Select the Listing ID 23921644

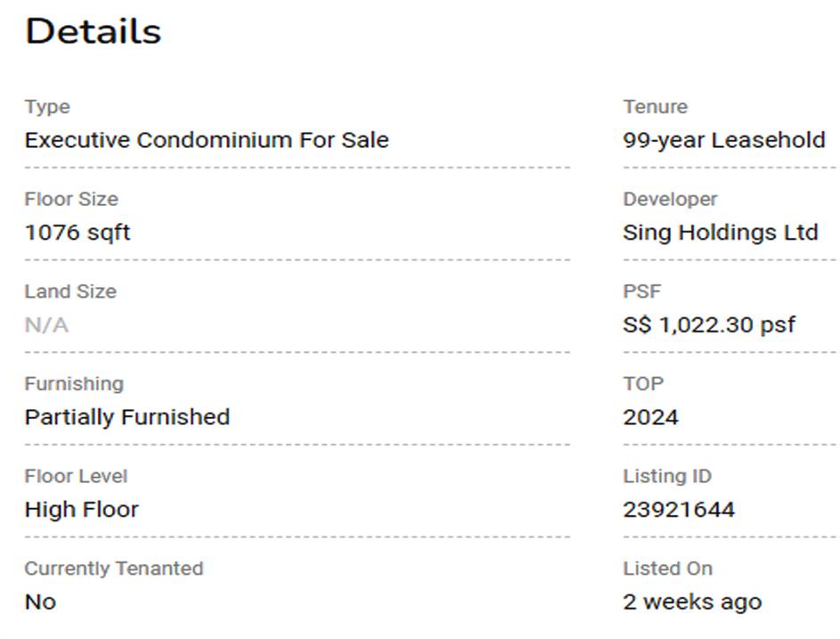(679, 510)
